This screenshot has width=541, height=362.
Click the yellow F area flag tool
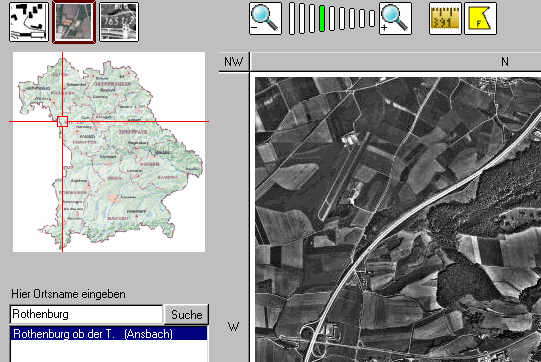pos(480,19)
